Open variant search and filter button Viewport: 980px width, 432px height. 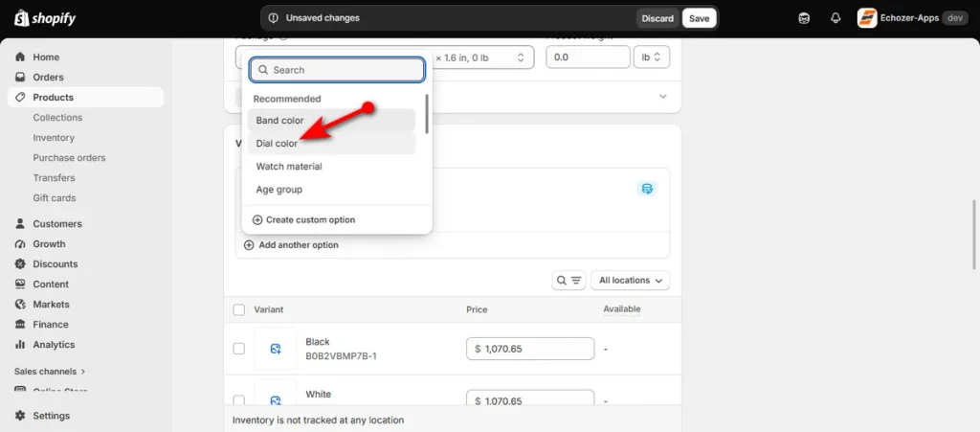[x=568, y=281]
